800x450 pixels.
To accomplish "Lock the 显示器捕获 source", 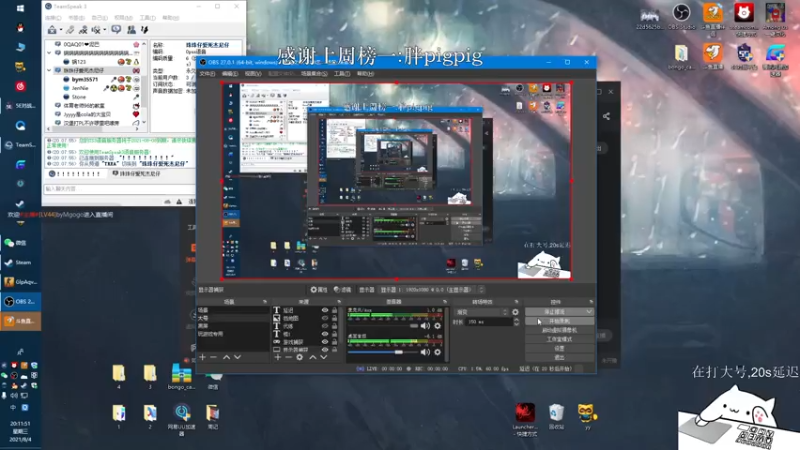I will (x=334, y=349).
